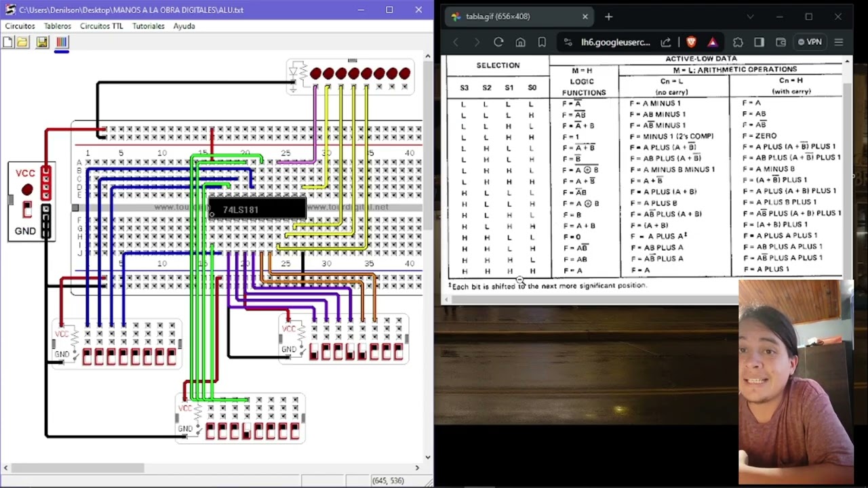Toggle first DIP switch on right switch bank

tap(313, 352)
